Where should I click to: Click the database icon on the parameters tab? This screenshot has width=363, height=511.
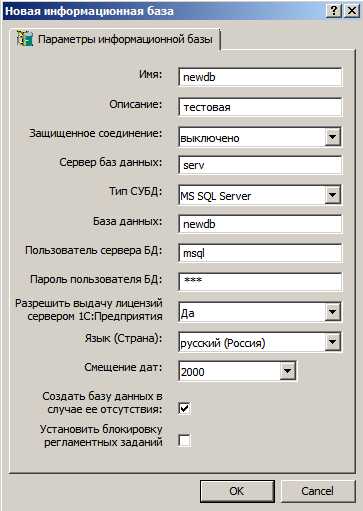25,39
